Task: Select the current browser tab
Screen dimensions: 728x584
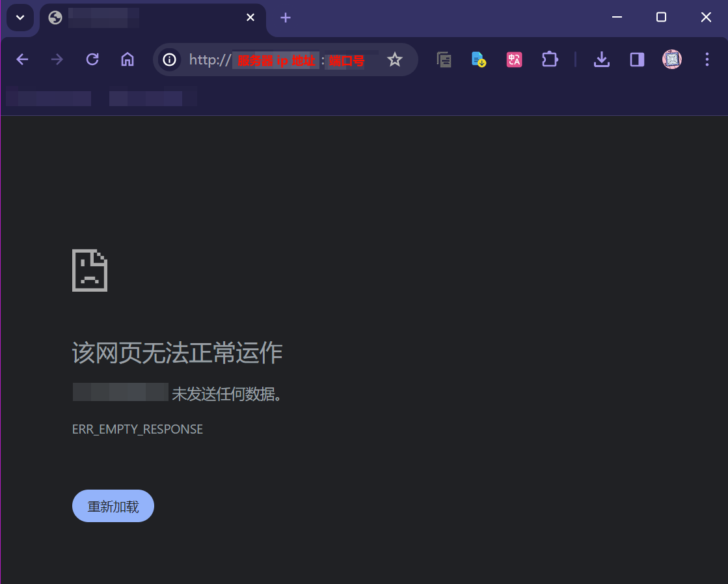Action: click(x=143, y=18)
